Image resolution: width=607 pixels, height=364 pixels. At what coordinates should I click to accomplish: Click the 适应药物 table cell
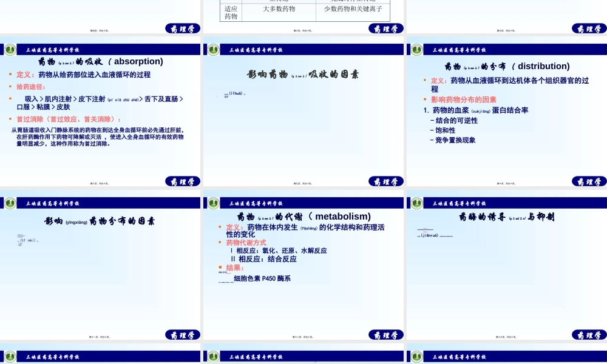coord(231,12)
